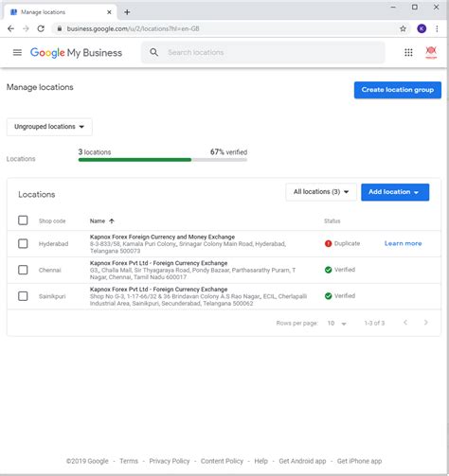Select the Sainikpuri location checkbox

23,296
